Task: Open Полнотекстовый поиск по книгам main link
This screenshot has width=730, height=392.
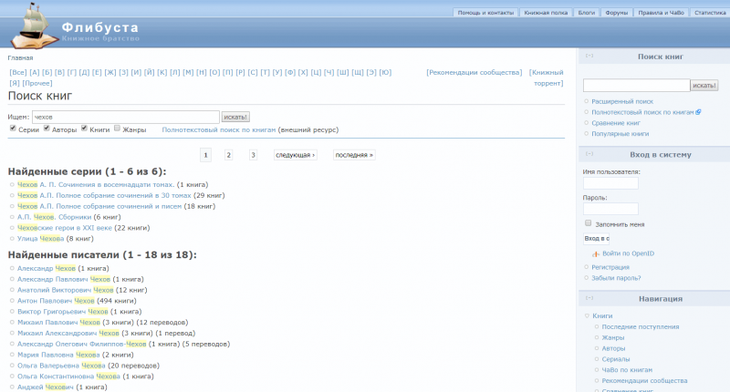Action: (x=219, y=130)
